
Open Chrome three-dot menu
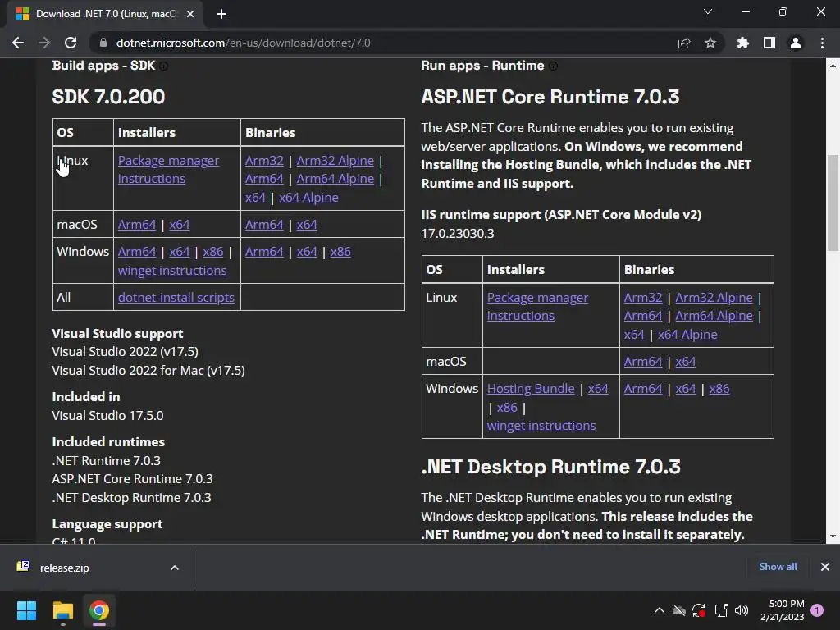point(822,43)
